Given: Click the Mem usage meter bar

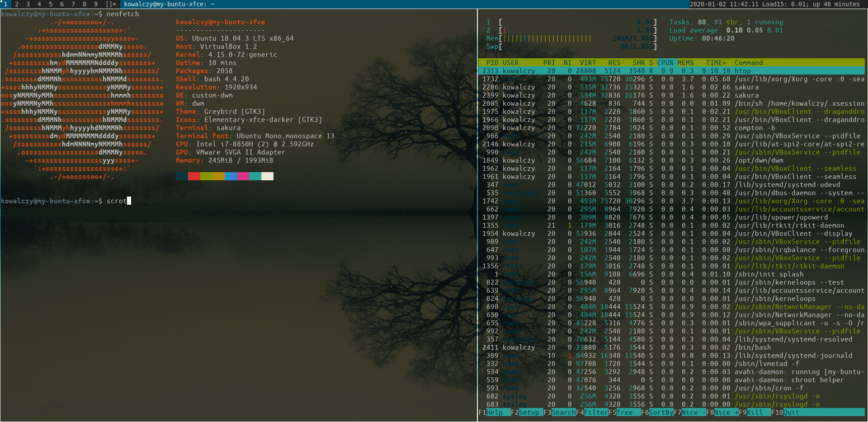Looking at the screenshot, I should point(571,38).
